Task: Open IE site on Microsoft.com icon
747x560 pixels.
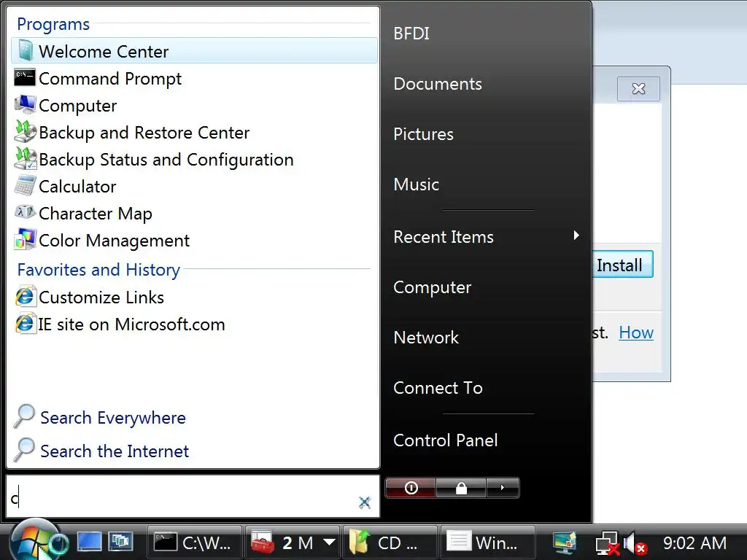Action: pos(25,324)
